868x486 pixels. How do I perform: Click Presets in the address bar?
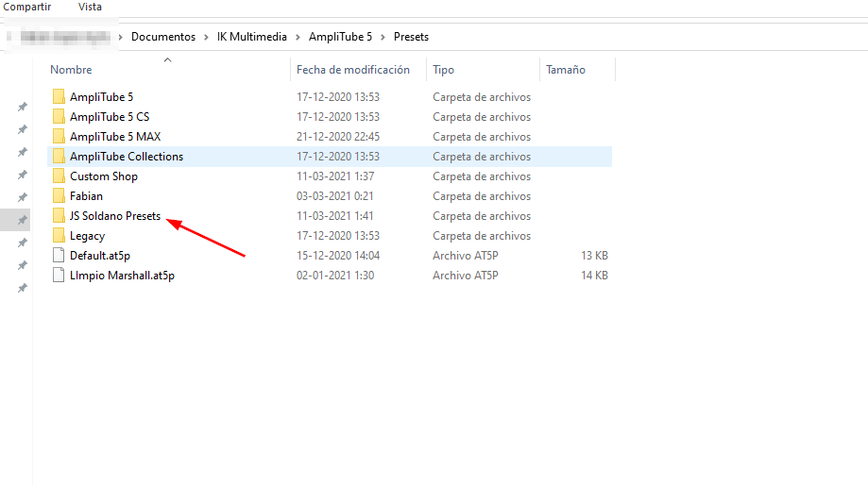coord(411,37)
